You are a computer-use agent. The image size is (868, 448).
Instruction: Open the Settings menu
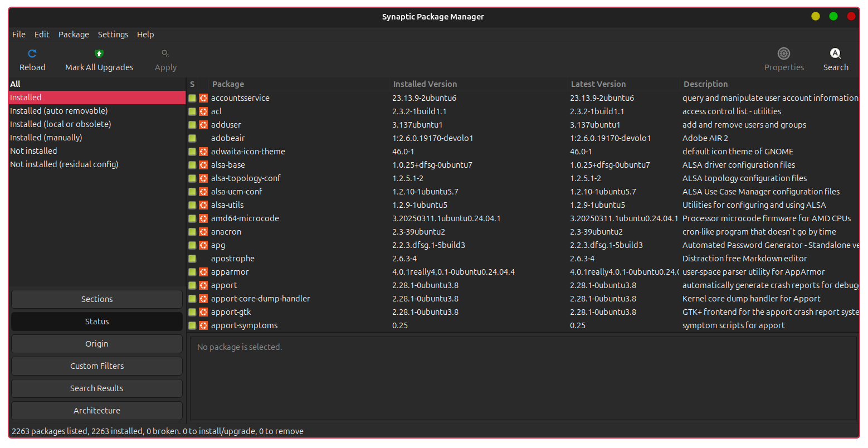(x=113, y=35)
